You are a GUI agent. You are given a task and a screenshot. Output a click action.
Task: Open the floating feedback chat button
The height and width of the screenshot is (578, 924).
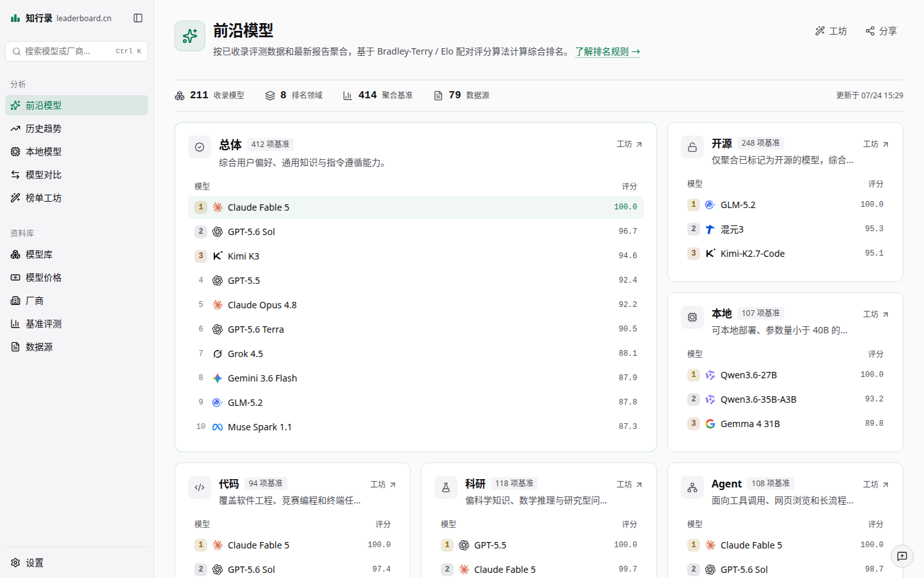902,556
